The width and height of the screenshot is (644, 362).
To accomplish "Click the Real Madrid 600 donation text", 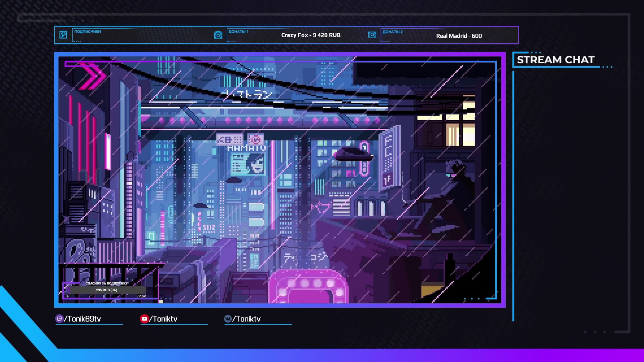I will point(459,36).
